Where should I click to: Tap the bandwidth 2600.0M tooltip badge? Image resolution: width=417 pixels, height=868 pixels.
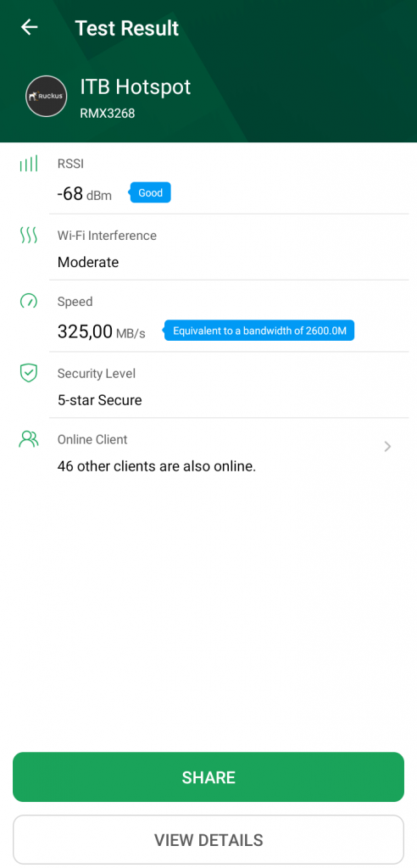pos(259,331)
